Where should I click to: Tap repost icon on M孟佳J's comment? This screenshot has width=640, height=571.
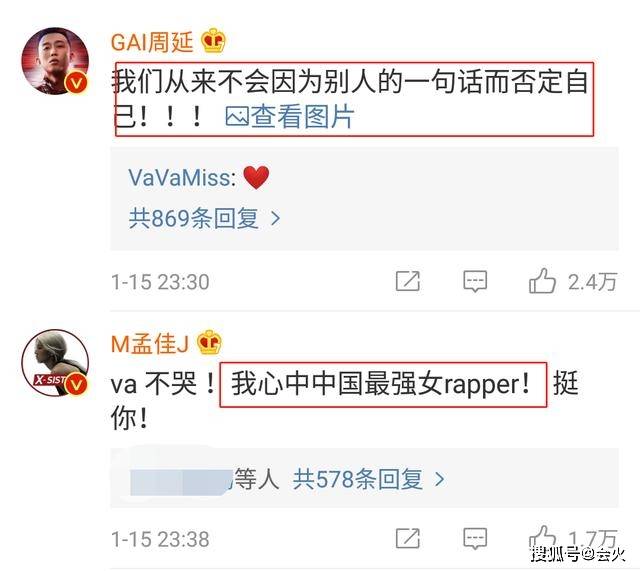(408, 538)
